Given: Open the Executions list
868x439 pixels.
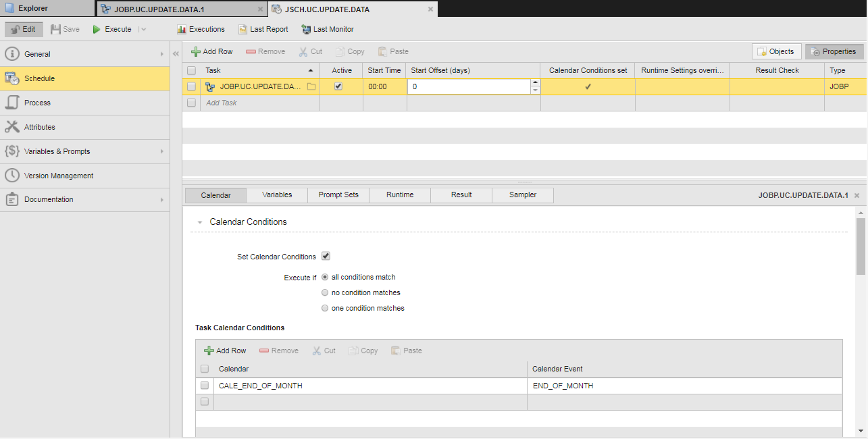Looking at the screenshot, I should click(201, 30).
